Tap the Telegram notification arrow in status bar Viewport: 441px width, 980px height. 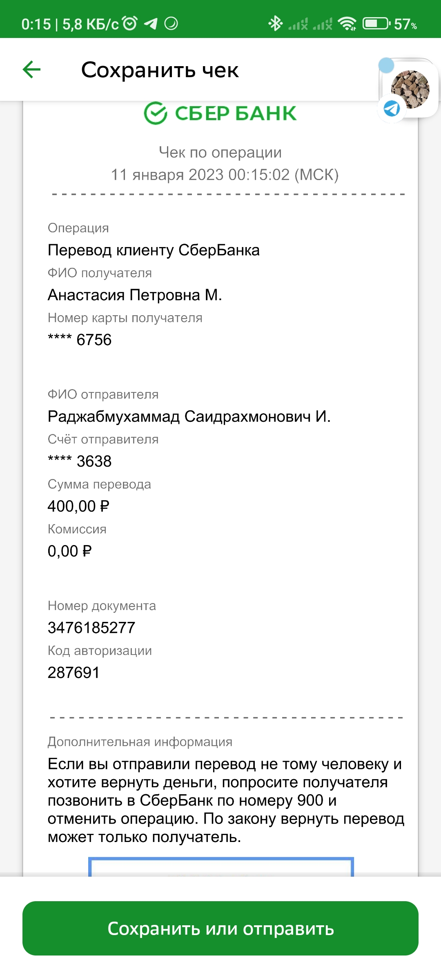pyautogui.click(x=151, y=24)
